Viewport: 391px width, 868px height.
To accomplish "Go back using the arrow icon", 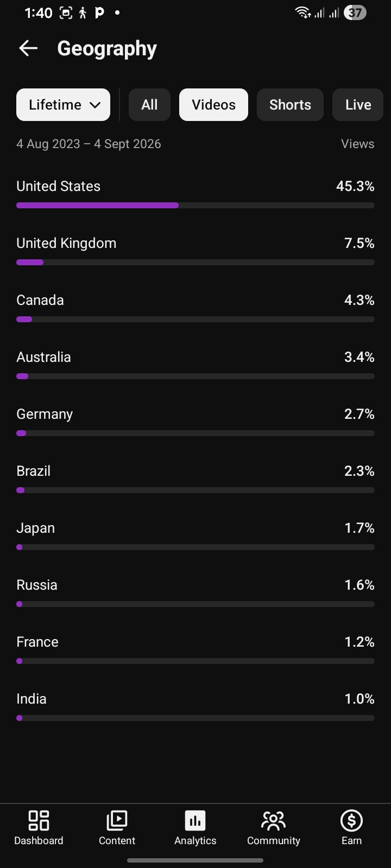I will pos(28,48).
